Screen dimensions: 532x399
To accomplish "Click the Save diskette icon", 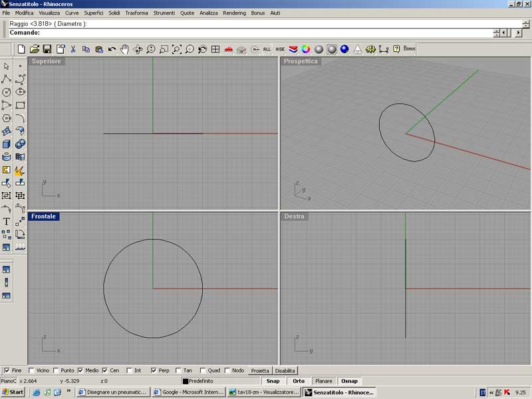I will (x=47, y=49).
